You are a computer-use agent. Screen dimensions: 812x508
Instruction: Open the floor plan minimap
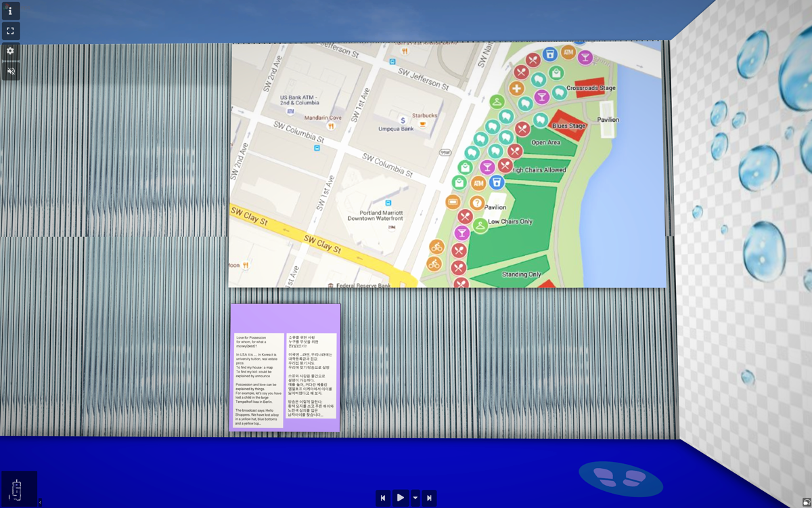coord(18,489)
